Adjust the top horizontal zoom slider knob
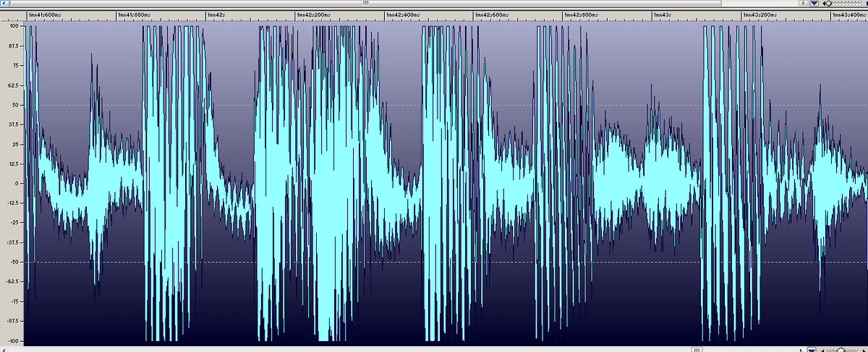Image resolution: width=868 pixels, height=352 pixels. (830, 4)
